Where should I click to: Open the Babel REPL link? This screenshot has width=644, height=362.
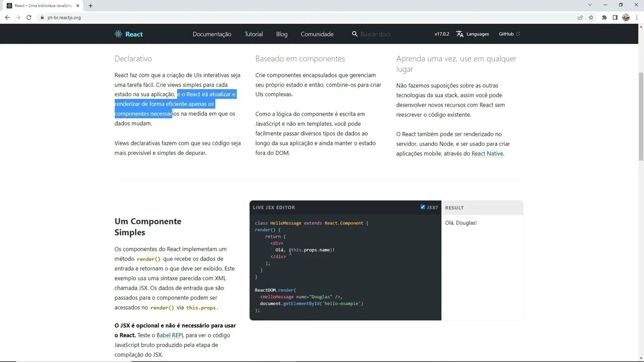click(170, 335)
